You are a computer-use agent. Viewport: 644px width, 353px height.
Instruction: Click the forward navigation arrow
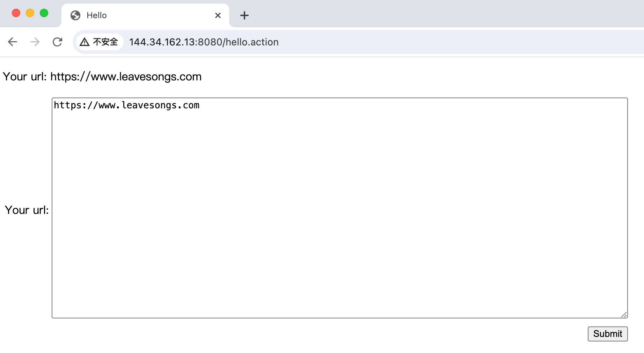pyautogui.click(x=35, y=42)
